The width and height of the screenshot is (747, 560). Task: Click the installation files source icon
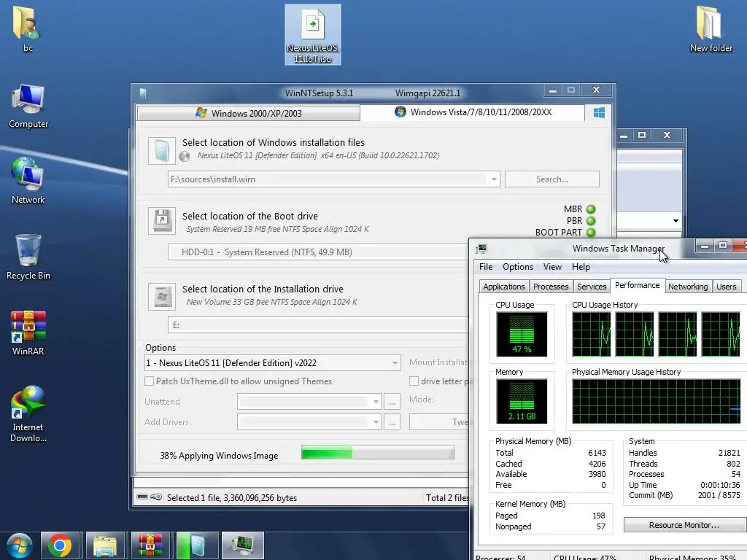pos(161,150)
